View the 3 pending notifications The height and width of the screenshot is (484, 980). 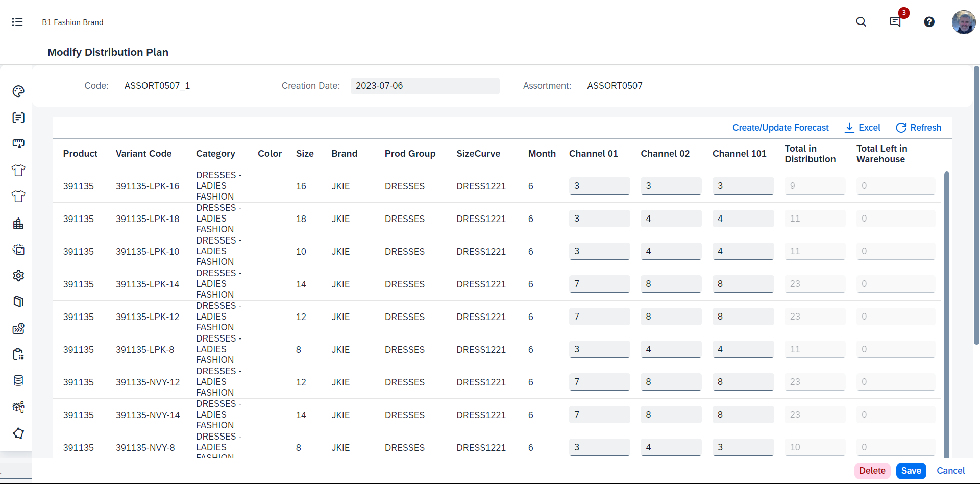click(895, 22)
